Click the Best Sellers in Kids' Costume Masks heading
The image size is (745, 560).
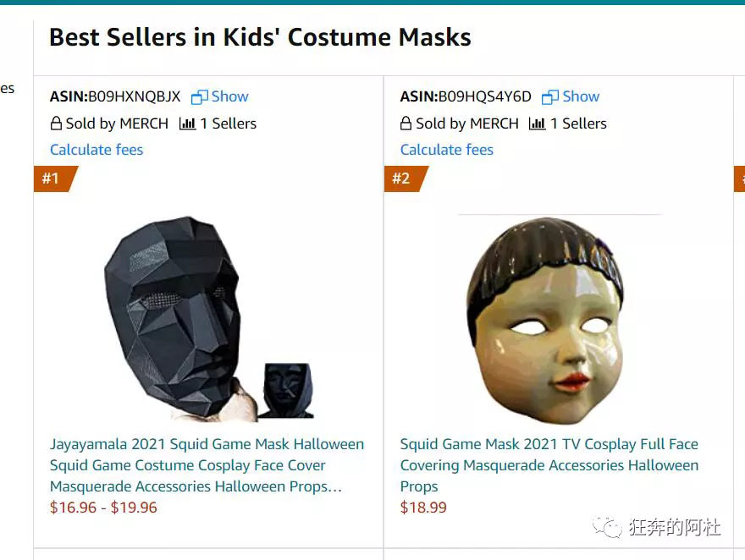click(x=260, y=38)
